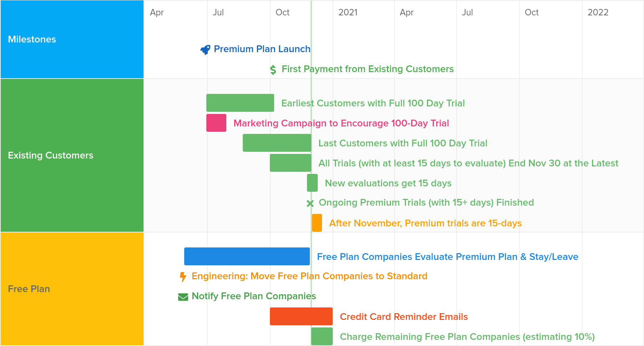
Task: Click the rocket icon for Premium Plan Launch
Action: pyautogui.click(x=205, y=49)
